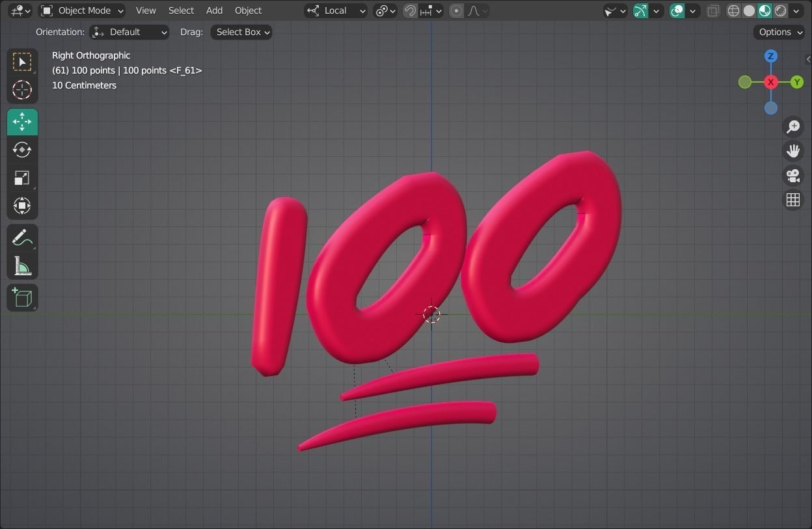
Task: Toggle proportional editing icon
Action: tap(457, 10)
